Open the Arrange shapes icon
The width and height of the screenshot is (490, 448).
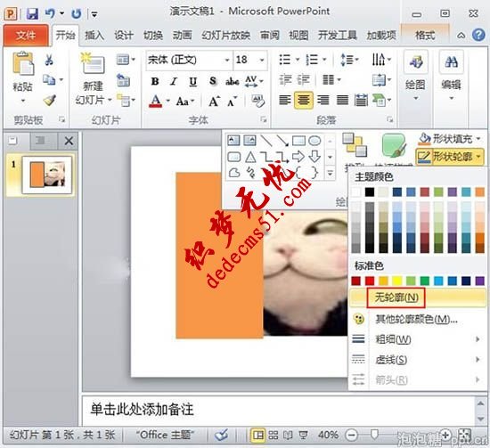(355, 144)
